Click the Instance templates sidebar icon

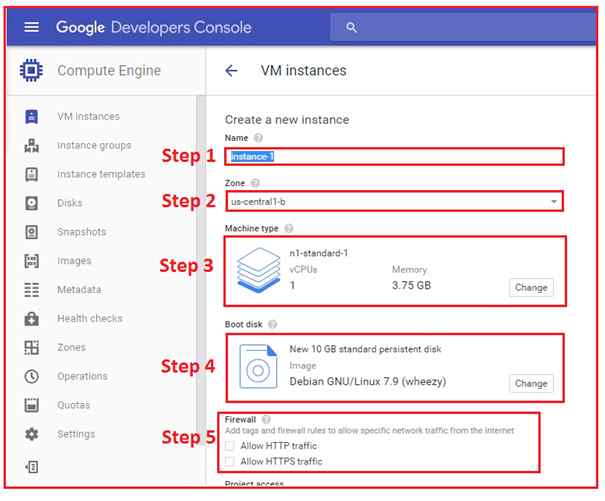(x=31, y=174)
